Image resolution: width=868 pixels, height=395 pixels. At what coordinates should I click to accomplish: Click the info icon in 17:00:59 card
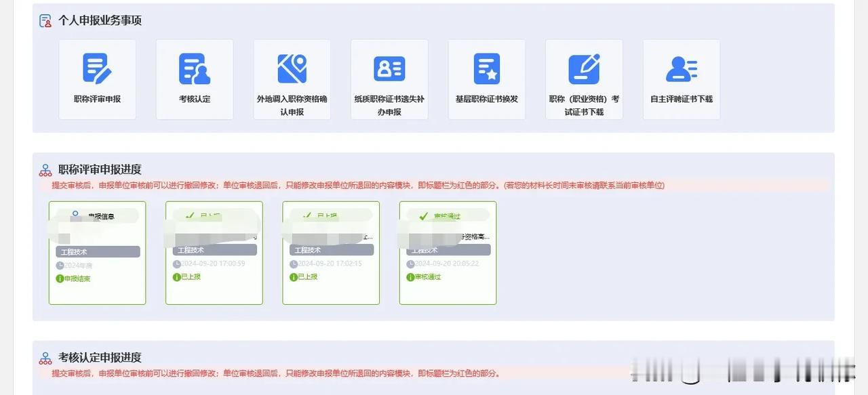(x=176, y=277)
